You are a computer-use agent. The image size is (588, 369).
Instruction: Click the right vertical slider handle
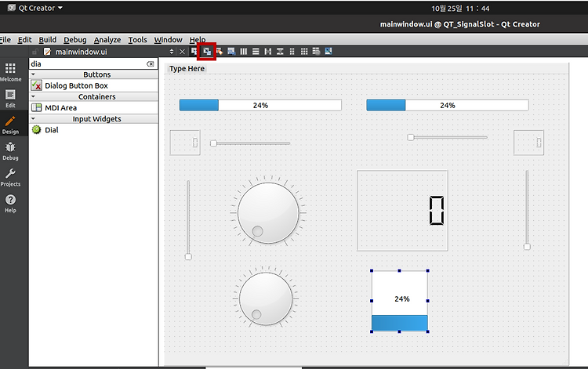[x=527, y=247]
